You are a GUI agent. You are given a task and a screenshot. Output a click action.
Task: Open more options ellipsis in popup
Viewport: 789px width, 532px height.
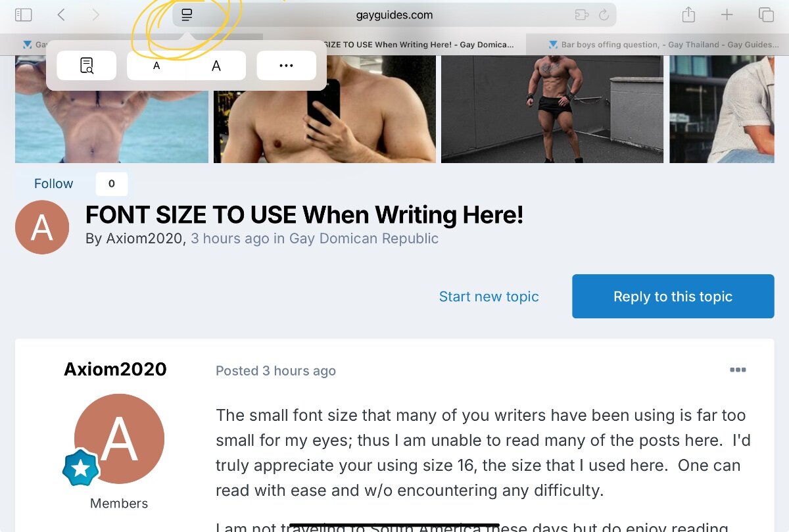pyautogui.click(x=286, y=66)
